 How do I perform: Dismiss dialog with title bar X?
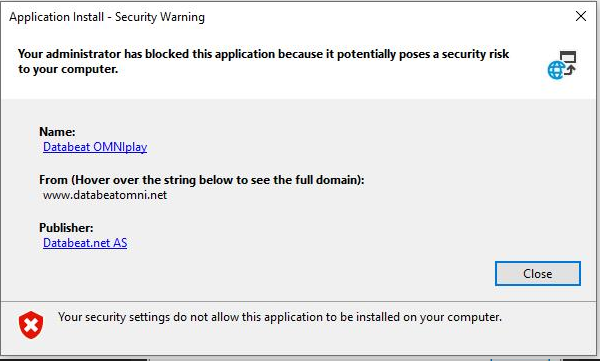pyautogui.click(x=580, y=16)
